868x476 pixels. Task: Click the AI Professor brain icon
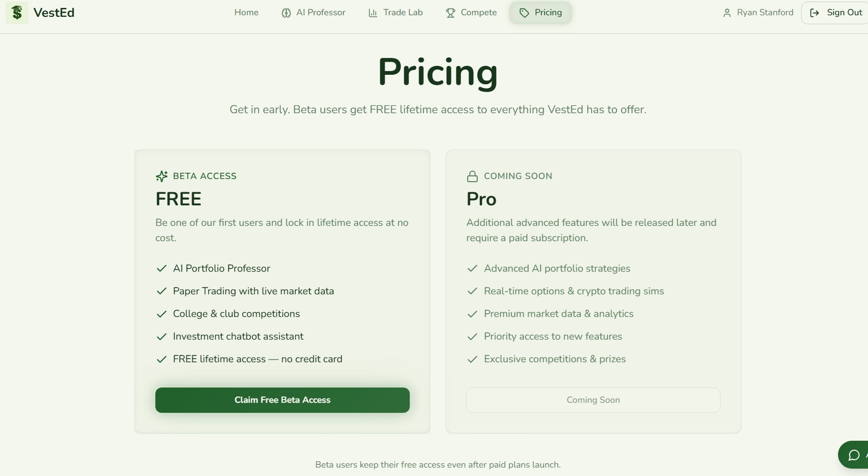pyautogui.click(x=286, y=13)
